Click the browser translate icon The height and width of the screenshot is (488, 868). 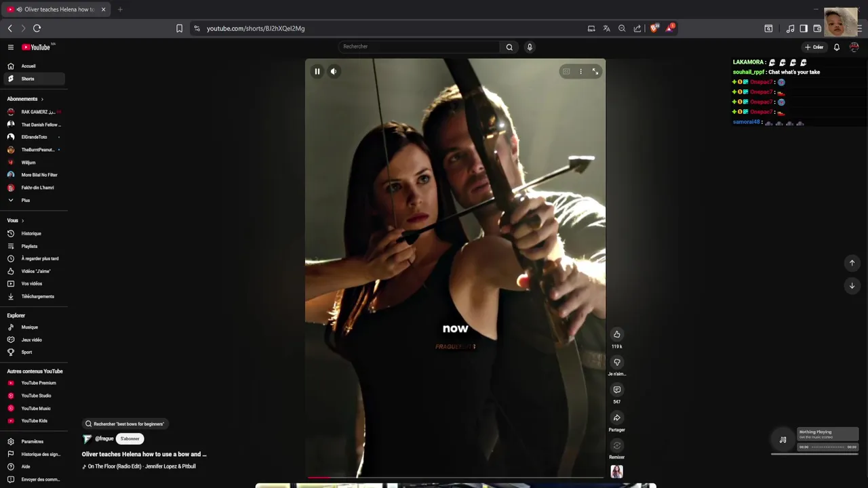click(606, 28)
